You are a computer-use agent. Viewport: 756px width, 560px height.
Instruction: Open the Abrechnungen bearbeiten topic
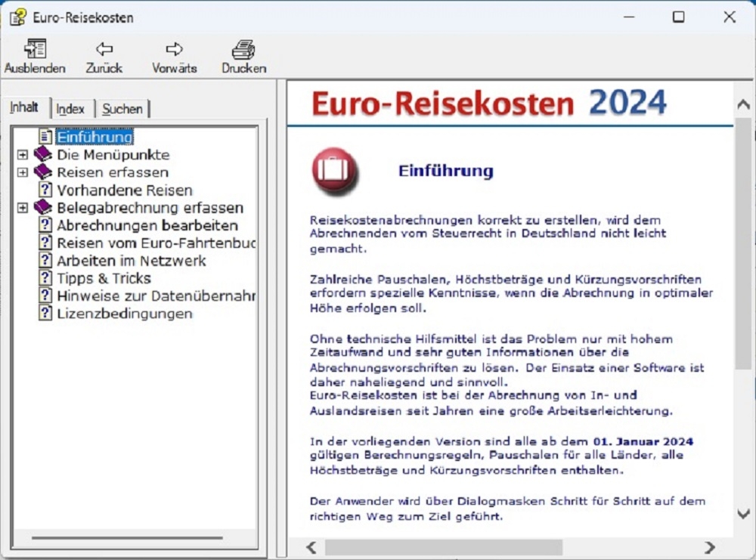click(147, 225)
